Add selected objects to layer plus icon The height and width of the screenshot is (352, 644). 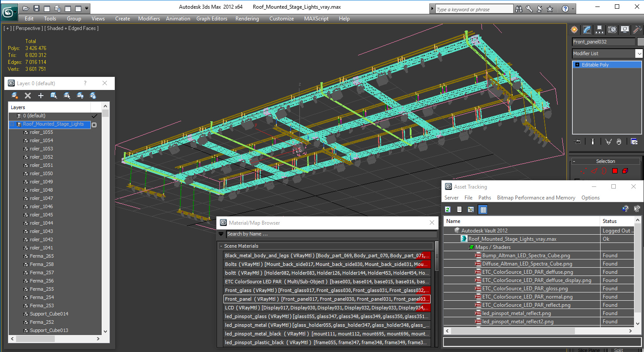41,96
